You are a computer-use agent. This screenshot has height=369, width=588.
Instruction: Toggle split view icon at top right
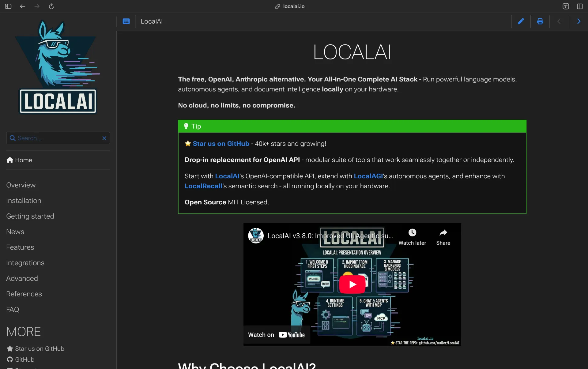pos(579,6)
